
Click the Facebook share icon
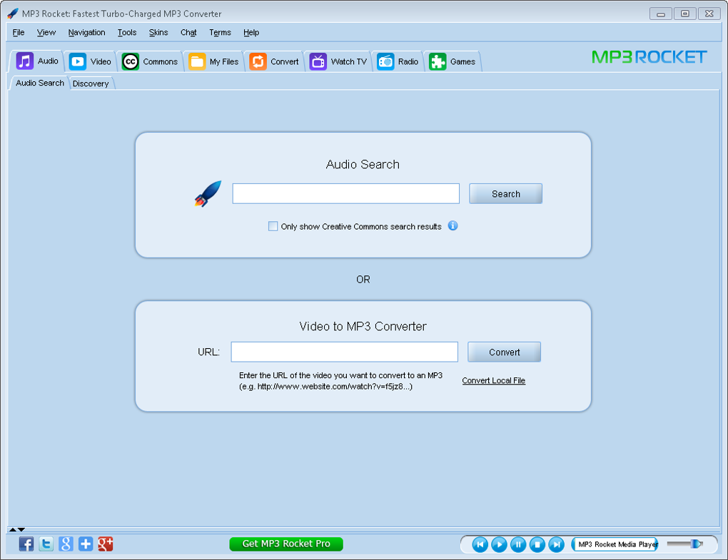(x=26, y=544)
